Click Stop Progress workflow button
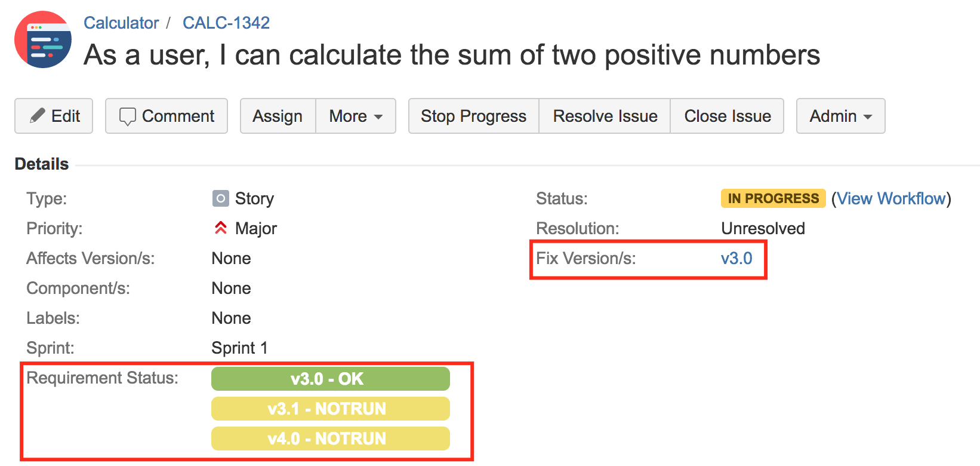 (474, 116)
